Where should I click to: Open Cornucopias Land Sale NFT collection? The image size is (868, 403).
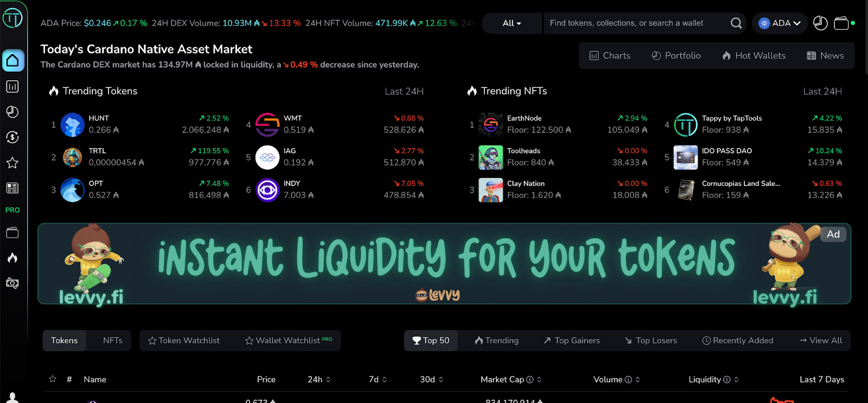tap(754, 189)
